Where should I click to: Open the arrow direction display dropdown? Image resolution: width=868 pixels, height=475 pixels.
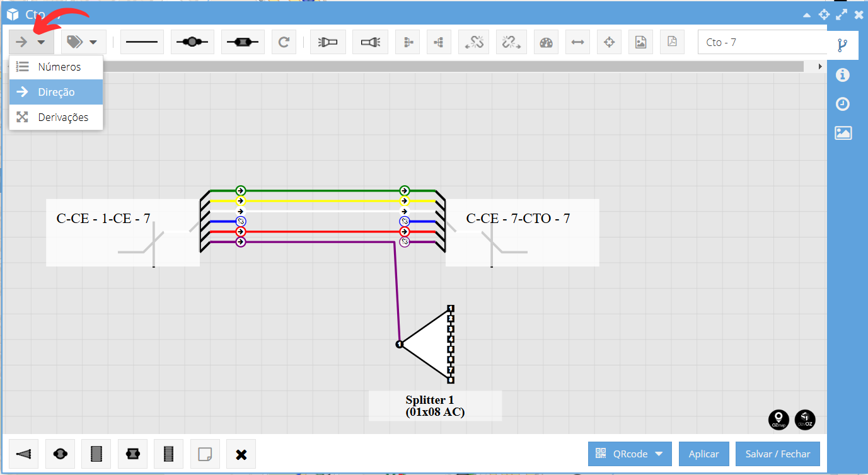coord(31,42)
